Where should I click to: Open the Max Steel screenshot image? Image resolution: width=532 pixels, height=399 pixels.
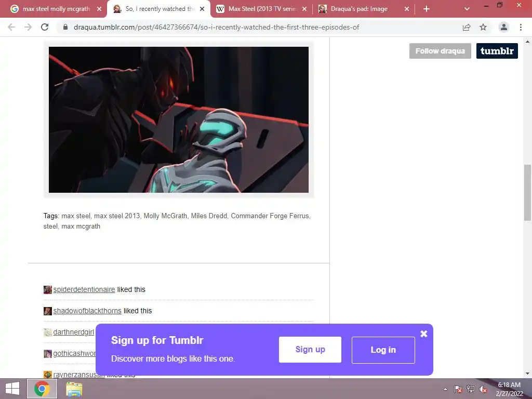click(x=179, y=119)
